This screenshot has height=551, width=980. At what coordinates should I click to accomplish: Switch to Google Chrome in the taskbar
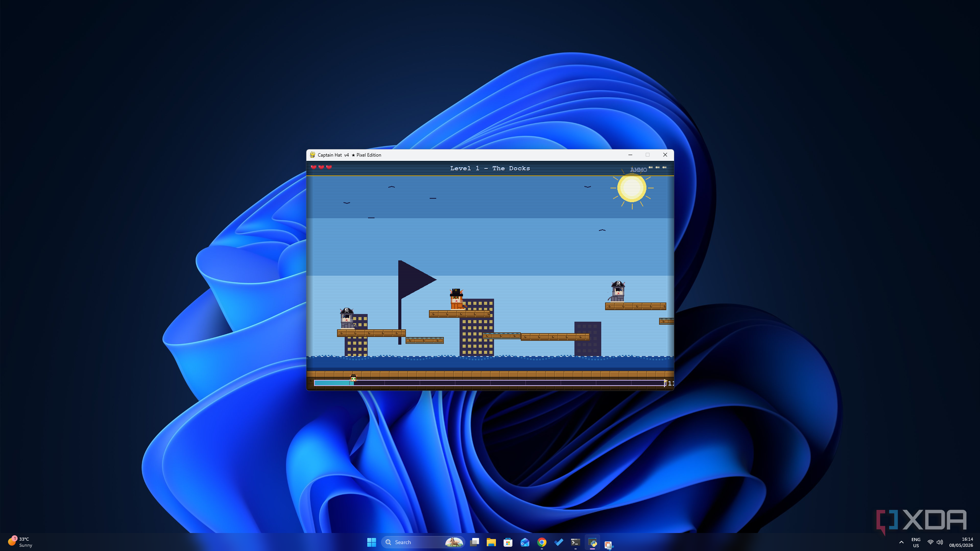(542, 542)
